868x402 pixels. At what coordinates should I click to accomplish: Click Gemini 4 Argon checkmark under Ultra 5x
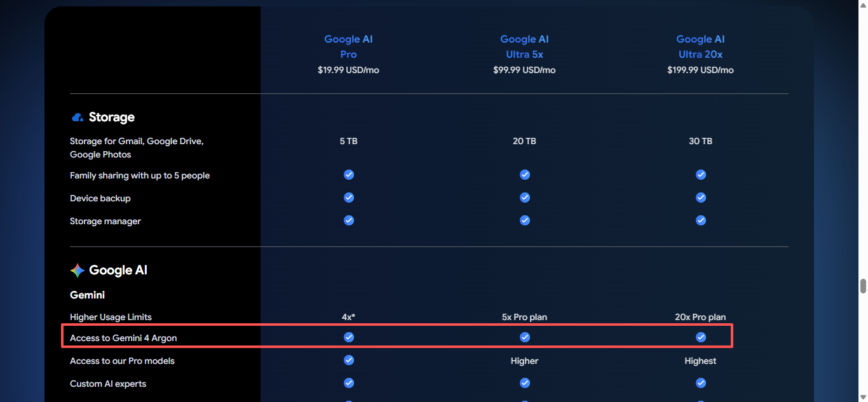(525, 337)
